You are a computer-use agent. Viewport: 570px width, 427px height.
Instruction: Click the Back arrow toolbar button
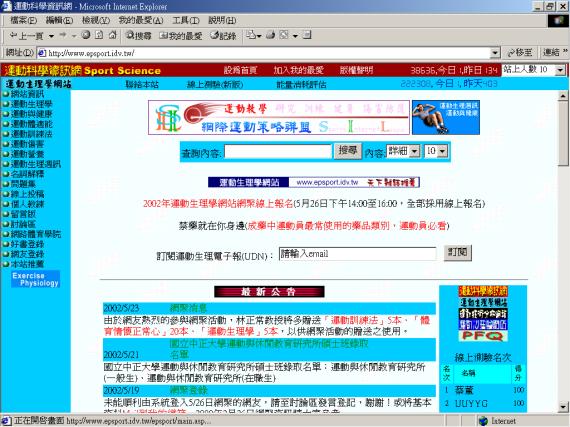[x=26, y=36]
